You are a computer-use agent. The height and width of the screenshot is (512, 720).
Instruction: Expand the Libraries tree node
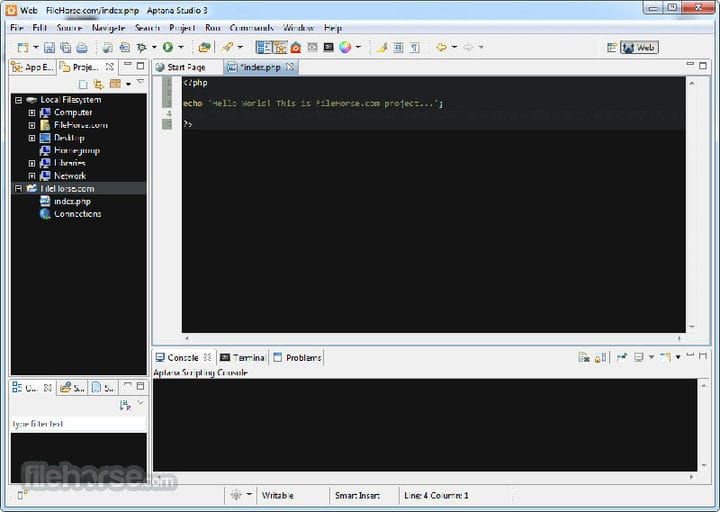tap(32, 163)
